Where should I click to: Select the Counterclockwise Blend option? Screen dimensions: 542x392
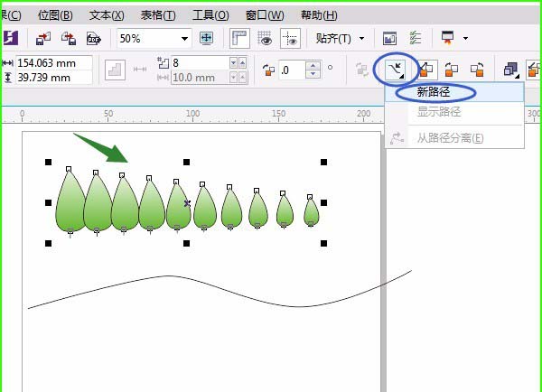(x=477, y=70)
